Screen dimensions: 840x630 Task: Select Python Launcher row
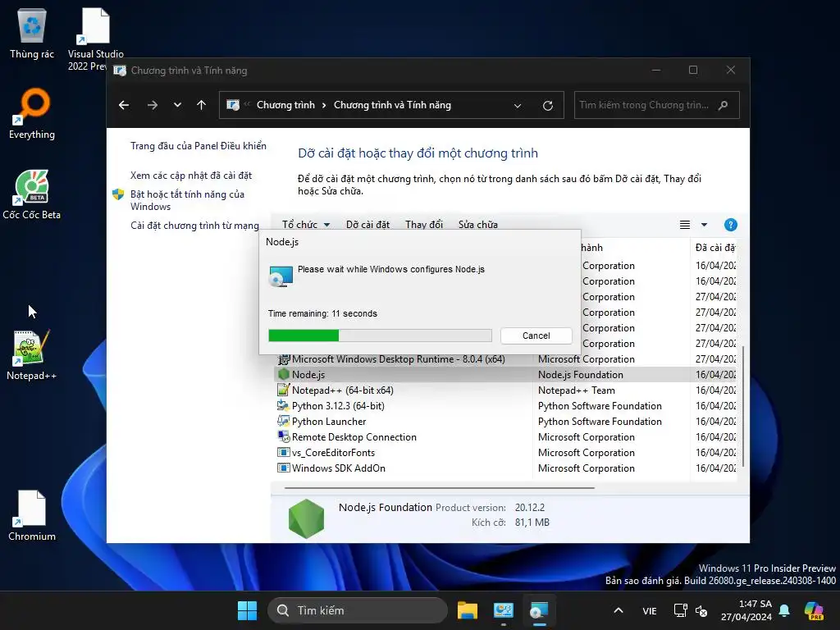coord(507,421)
